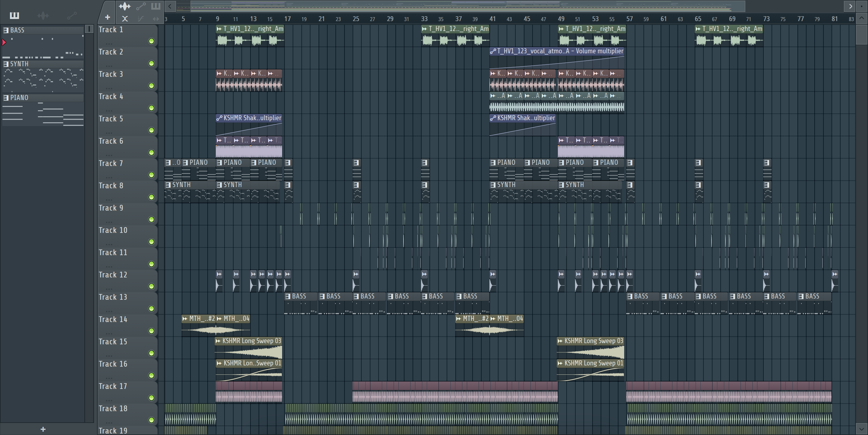Click the crossfade X icon in toolbar
Image resolution: width=868 pixels, height=435 pixels.
(x=125, y=19)
